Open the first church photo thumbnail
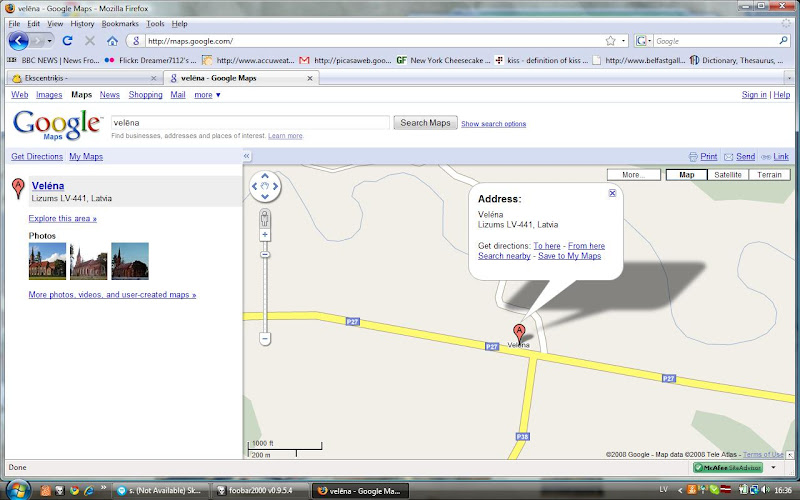The width and height of the screenshot is (800, 500). coord(47,261)
